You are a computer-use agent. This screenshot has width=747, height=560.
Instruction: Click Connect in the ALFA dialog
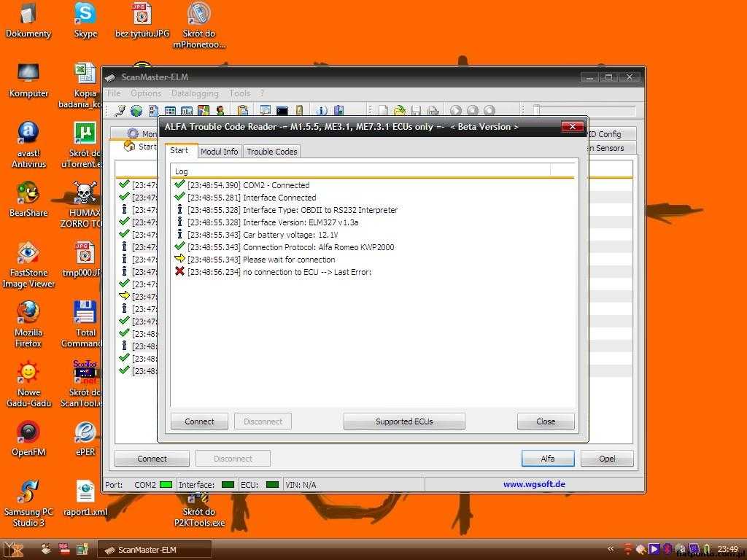(199, 421)
